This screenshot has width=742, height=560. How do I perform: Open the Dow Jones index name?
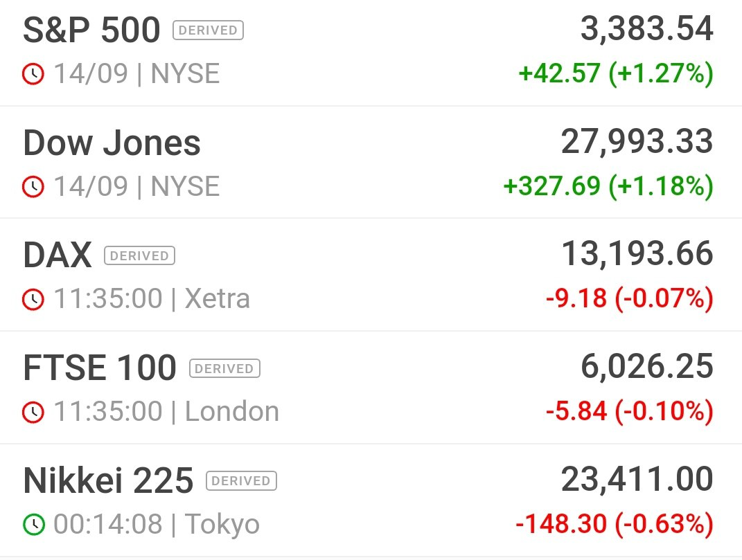[112, 143]
